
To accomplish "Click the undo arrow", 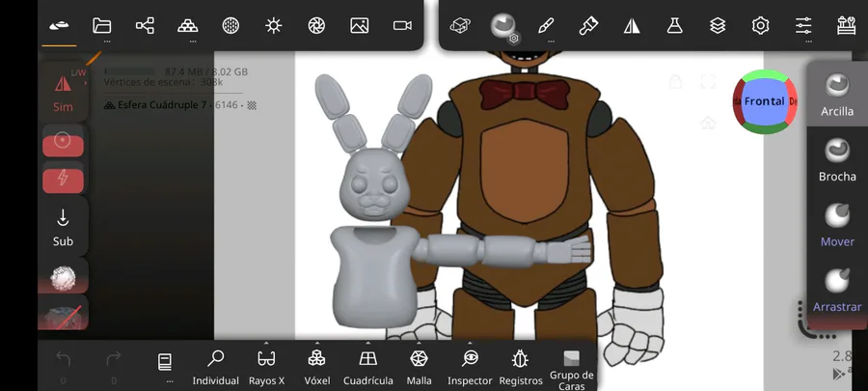I will click(63, 359).
